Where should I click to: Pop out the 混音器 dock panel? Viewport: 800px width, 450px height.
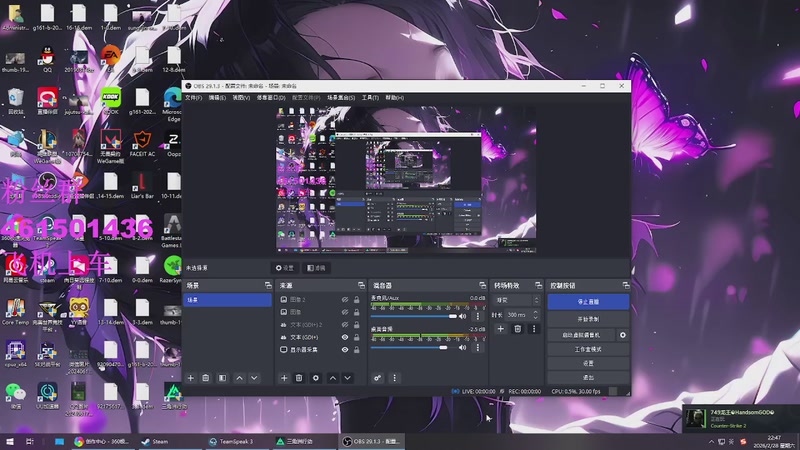[483, 285]
